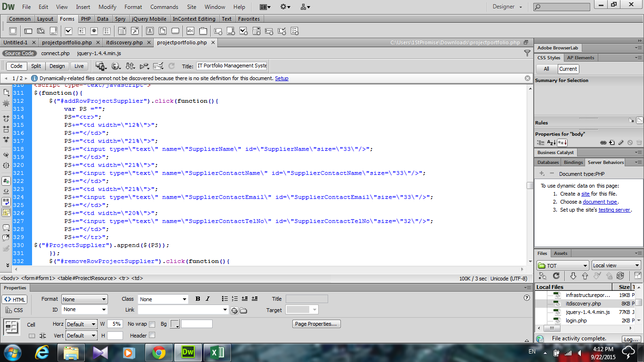Click the Point to File target icon
The image size is (644, 362).
[x=234, y=310]
